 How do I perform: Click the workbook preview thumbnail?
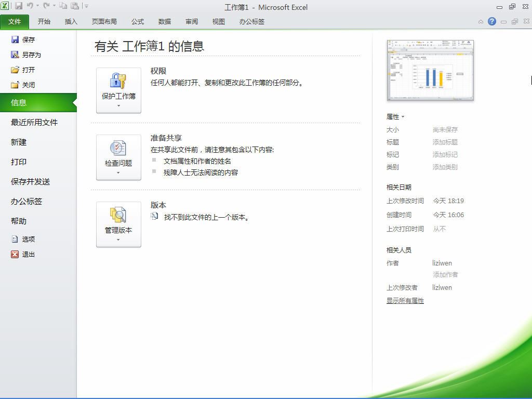[x=430, y=70]
